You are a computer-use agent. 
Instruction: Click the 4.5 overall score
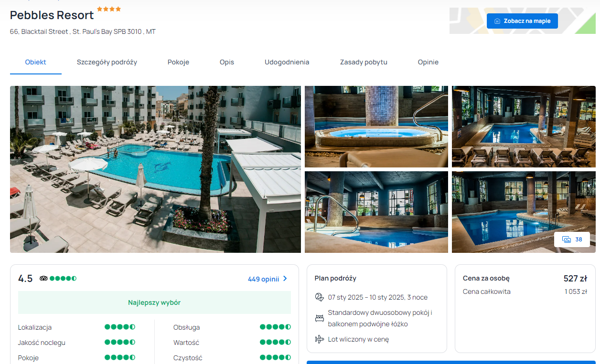tap(25, 279)
